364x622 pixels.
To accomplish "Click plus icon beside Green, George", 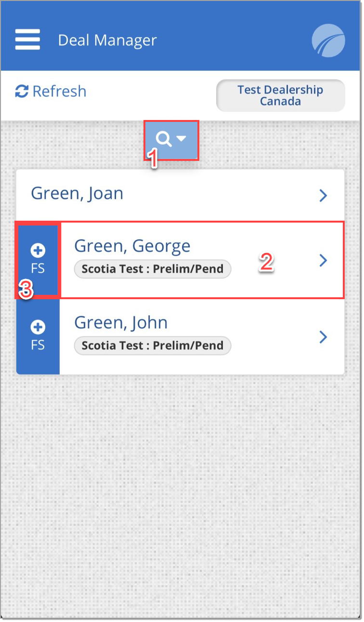I will (x=38, y=251).
